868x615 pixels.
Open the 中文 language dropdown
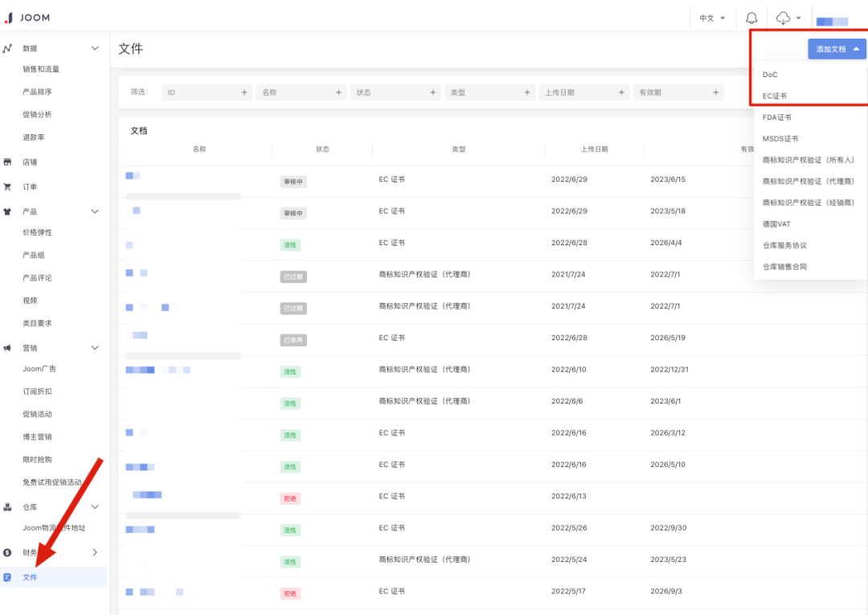(x=711, y=18)
